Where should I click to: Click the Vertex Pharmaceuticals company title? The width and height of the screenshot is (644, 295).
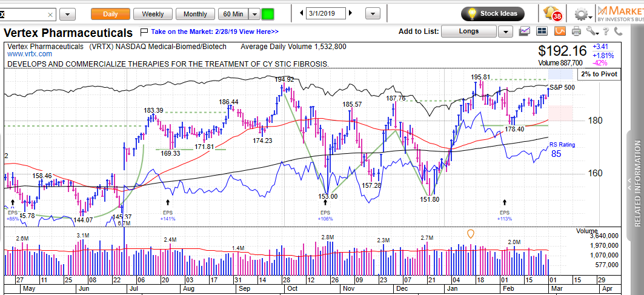tap(68, 33)
